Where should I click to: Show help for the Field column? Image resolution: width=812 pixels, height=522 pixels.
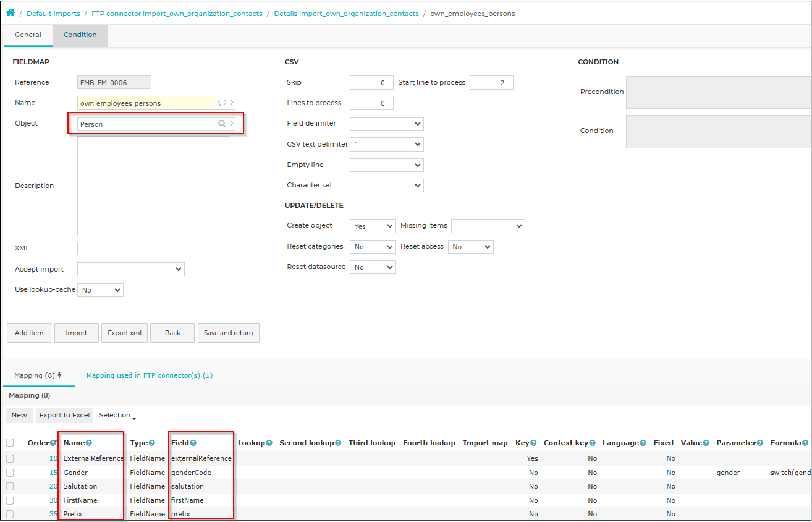[193, 443]
